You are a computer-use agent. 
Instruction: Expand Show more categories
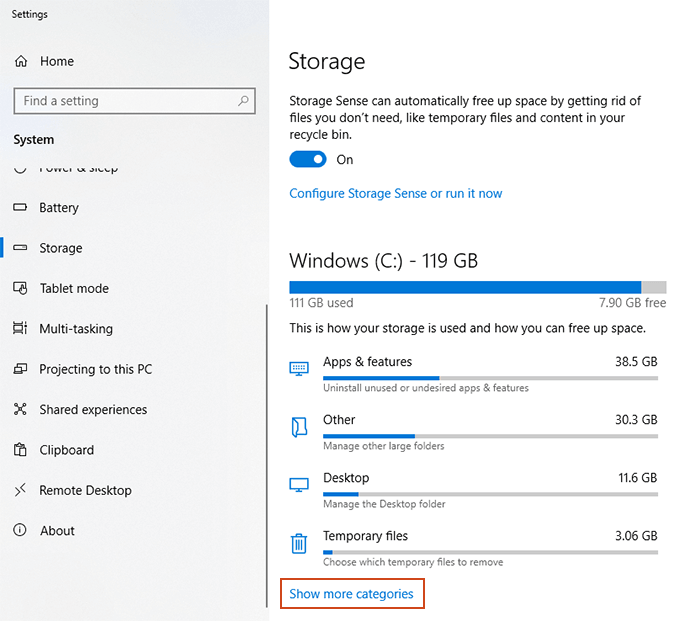pyautogui.click(x=351, y=594)
